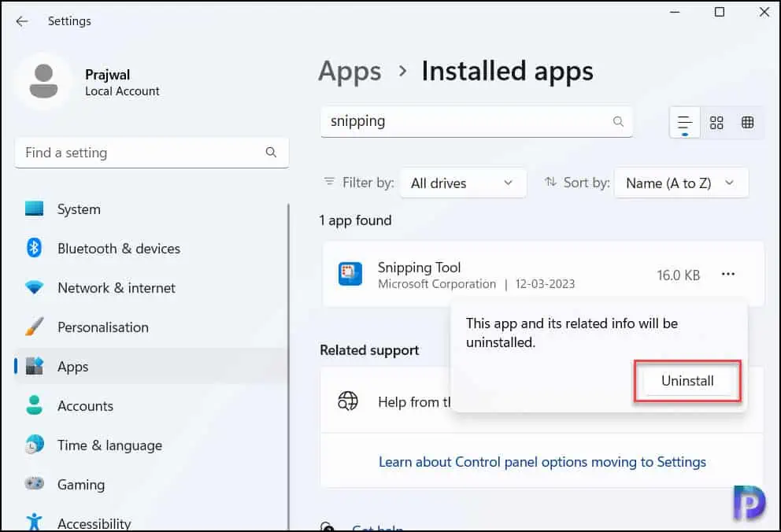
Task: Click the search magnifier in apps search box
Action: [x=618, y=121]
